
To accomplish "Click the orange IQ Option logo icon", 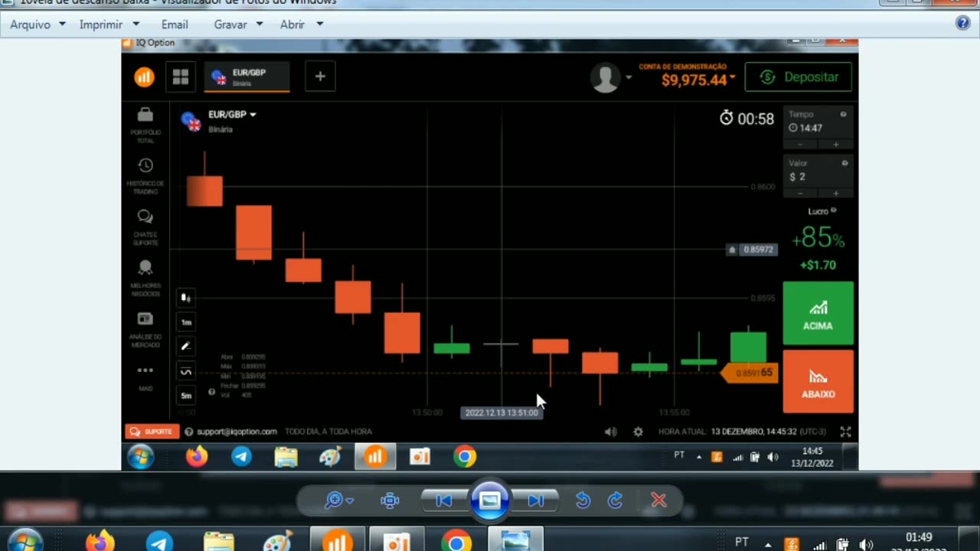I will [x=144, y=77].
